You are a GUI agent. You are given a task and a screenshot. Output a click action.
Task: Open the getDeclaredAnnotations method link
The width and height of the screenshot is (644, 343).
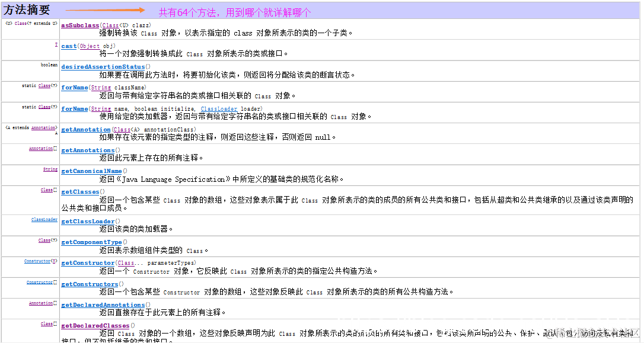tap(103, 305)
